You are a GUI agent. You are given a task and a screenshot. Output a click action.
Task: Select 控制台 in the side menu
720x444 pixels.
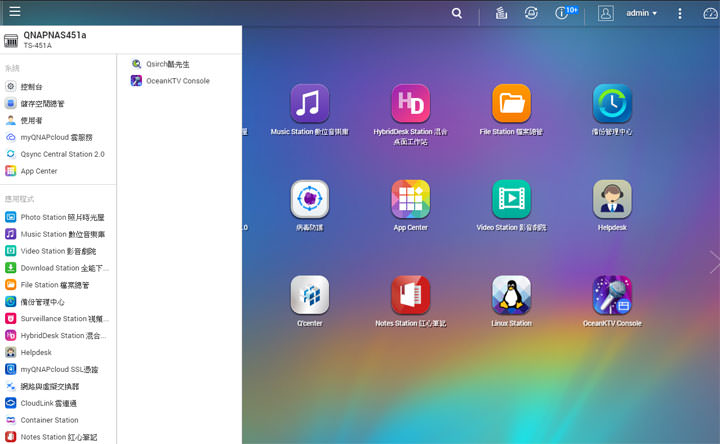click(30, 87)
